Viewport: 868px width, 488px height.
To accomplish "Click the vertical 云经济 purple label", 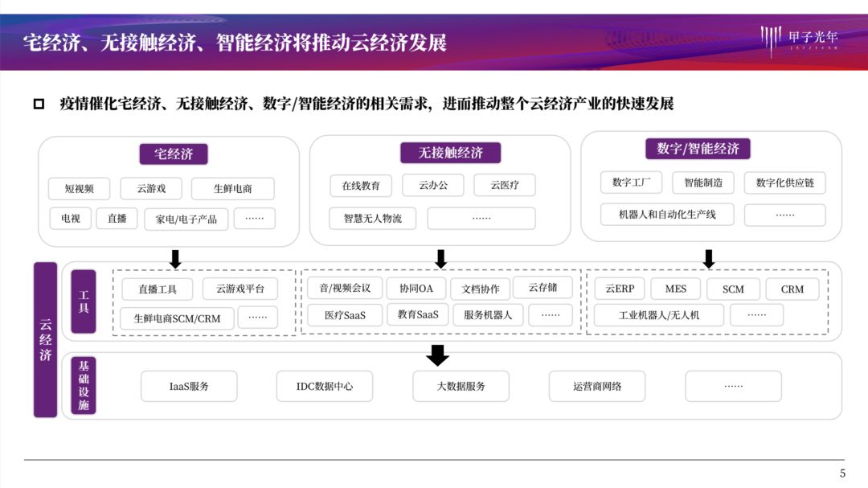I will click(x=45, y=339).
